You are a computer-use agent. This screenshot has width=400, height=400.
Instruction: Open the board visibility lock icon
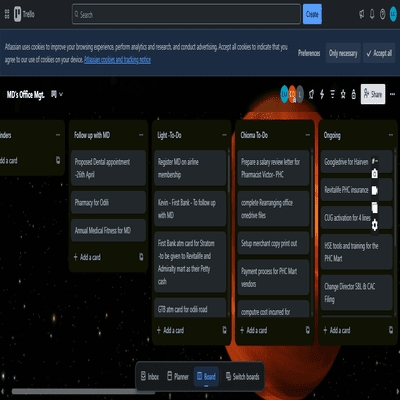354,94
